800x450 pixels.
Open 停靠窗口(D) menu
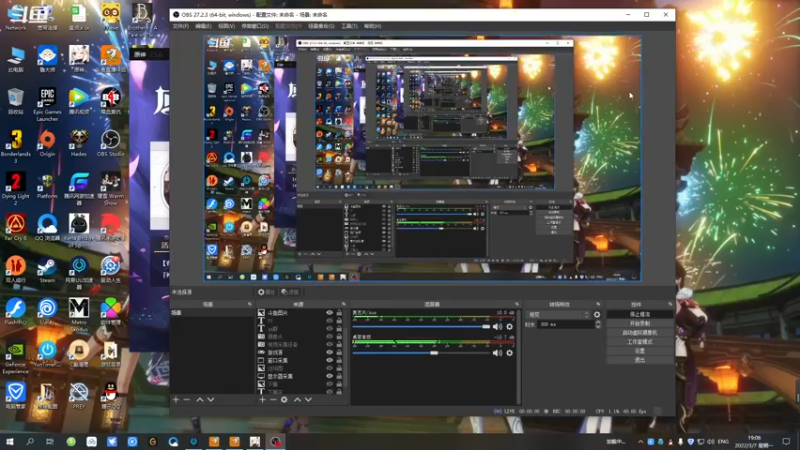[x=255, y=26]
